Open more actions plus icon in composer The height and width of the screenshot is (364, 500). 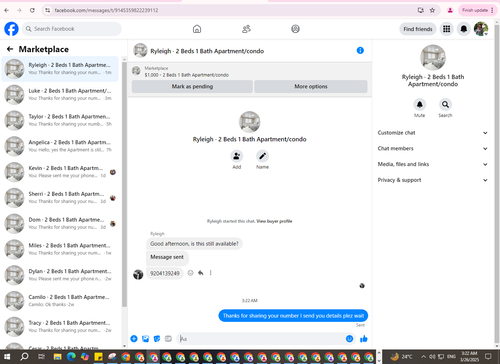tap(134, 339)
